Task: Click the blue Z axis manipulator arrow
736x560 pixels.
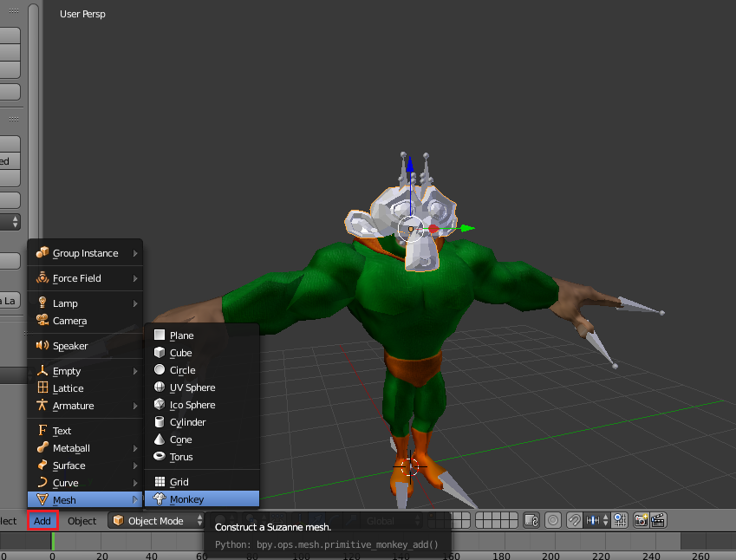Action: tap(410, 164)
